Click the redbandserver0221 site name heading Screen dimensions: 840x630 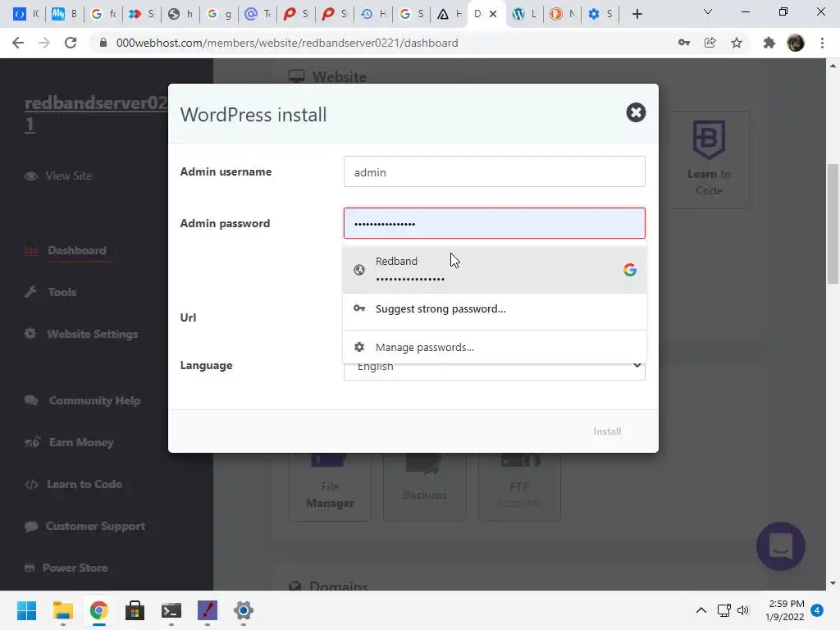[x=97, y=113]
